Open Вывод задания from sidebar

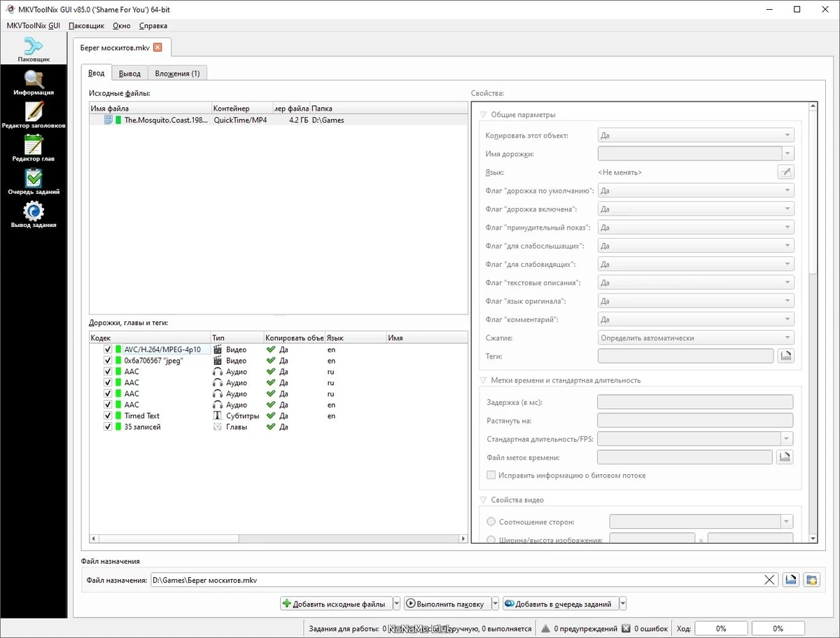[x=33, y=215]
